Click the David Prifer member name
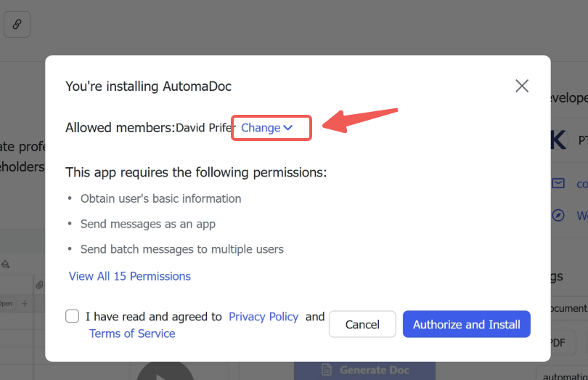588x380 pixels. (x=205, y=128)
